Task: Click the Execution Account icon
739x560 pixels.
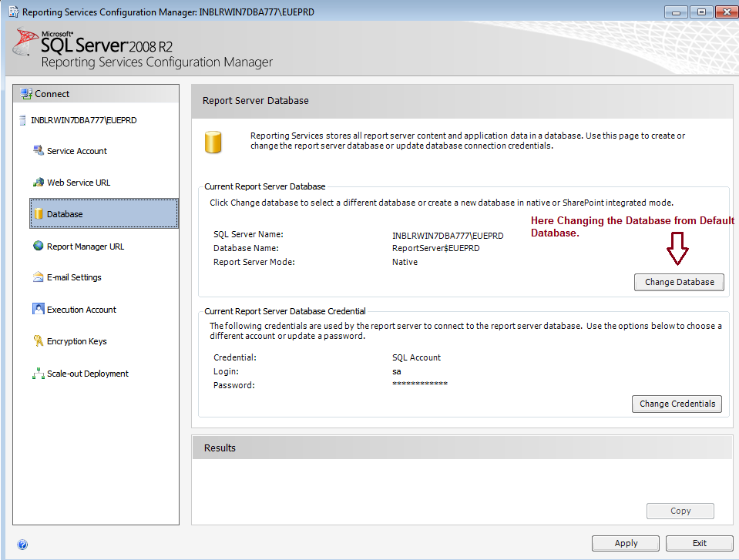Action: pyautogui.click(x=39, y=309)
